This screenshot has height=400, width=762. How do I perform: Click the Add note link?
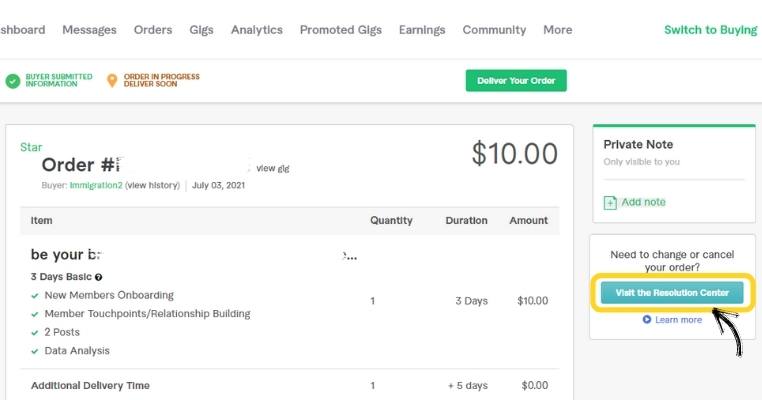coord(643,203)
